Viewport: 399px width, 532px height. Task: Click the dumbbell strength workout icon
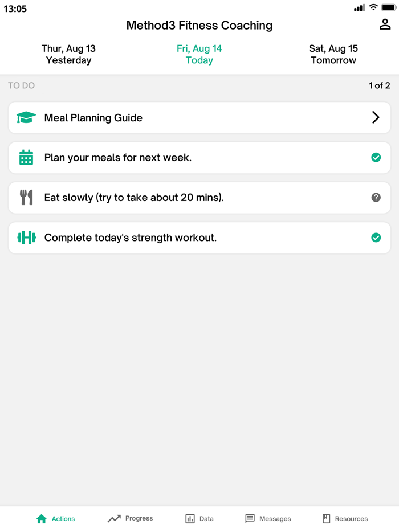[26, 238]
